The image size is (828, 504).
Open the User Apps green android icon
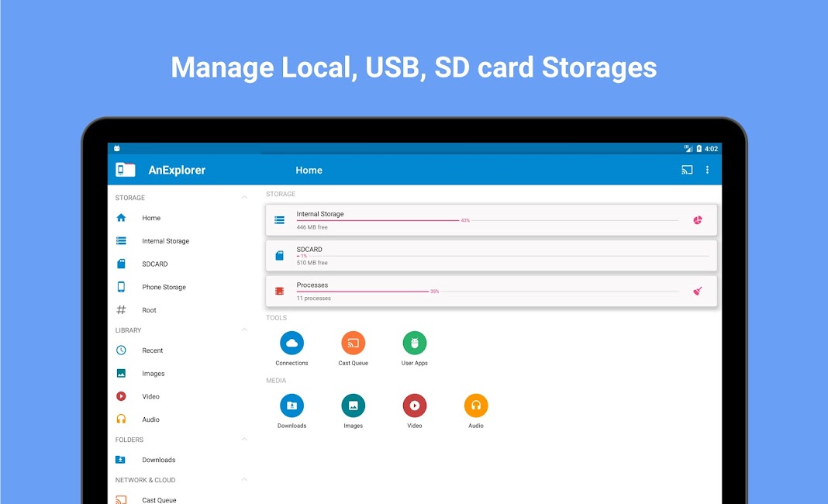(x=415, y=343)
